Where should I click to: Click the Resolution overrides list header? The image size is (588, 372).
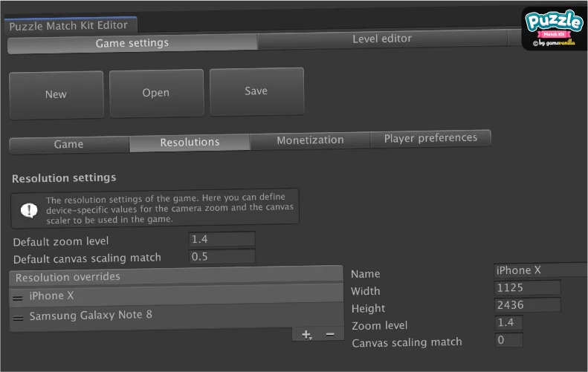176,276
